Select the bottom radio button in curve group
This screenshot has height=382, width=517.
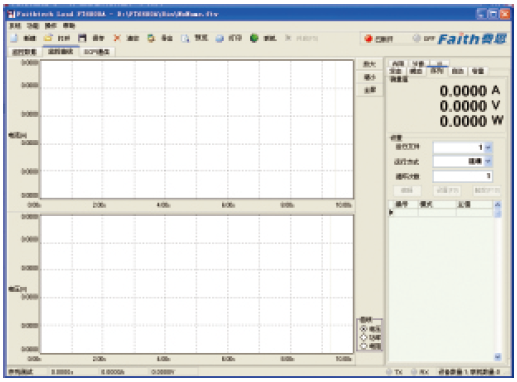pyautogui.click(x=364, y=346)
